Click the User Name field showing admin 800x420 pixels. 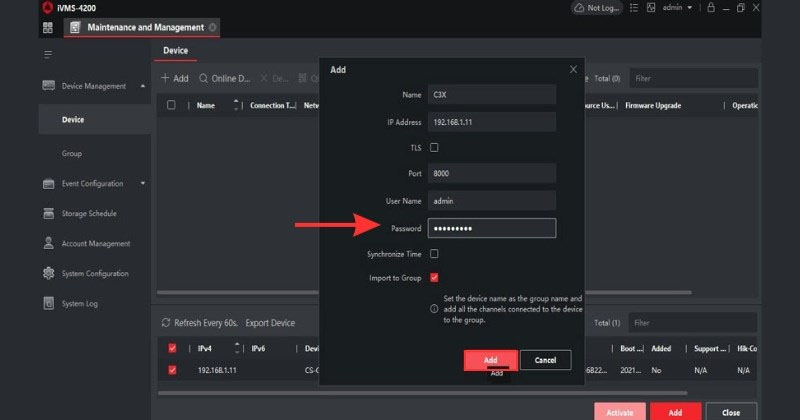point(492,201)
